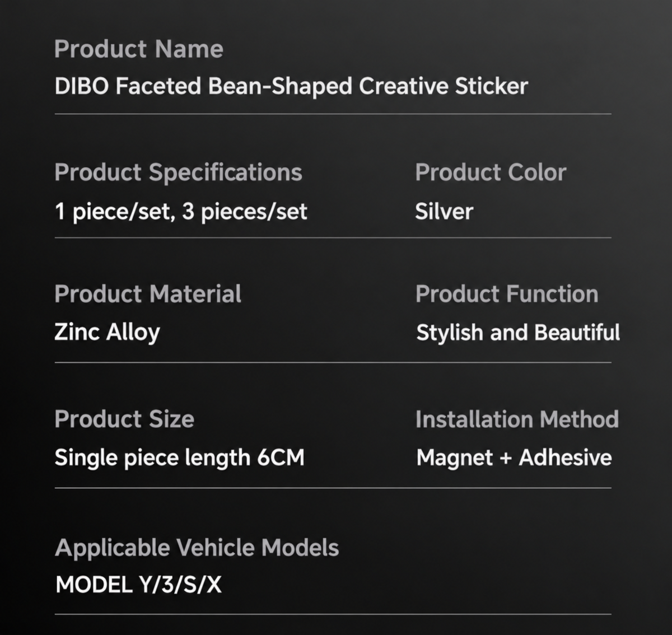Click the 'Product Color' heading
Image resolution: width=672 pixels, height=635 pixels.
(x=491, y=172)
